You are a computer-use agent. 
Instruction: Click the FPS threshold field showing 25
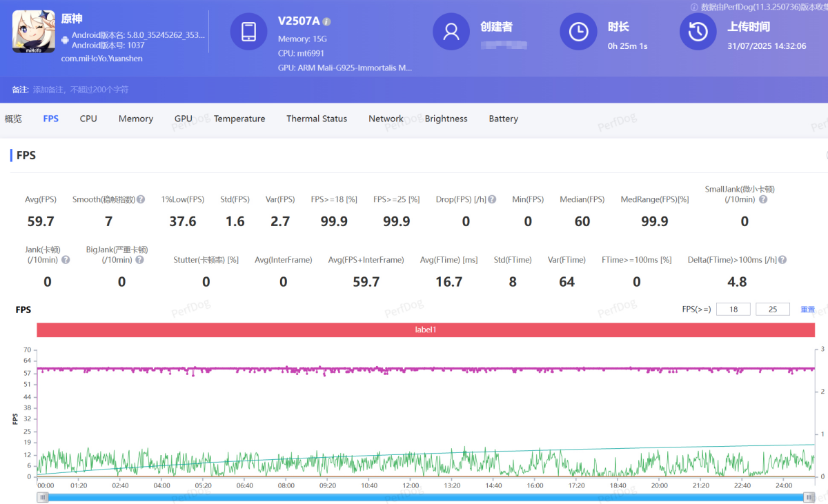tap(773, 310)
